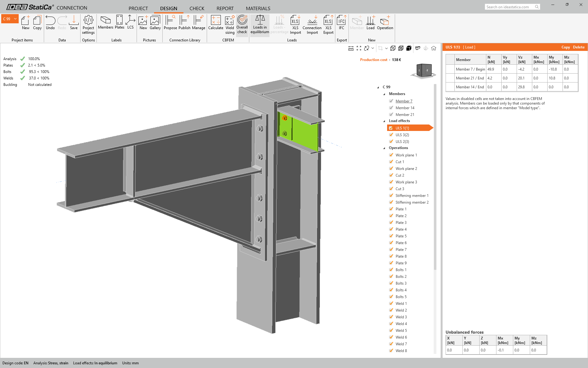Add a new Load
This screenshot has width=588, height=368.
pos(371,22)
